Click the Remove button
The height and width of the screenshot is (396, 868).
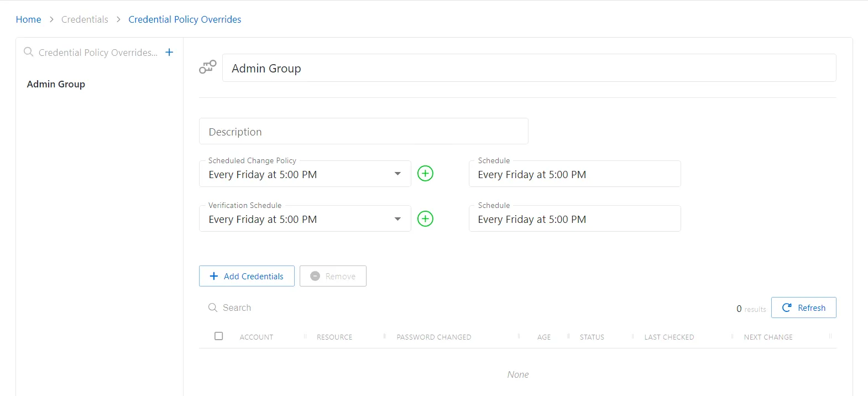pos(333,276)
